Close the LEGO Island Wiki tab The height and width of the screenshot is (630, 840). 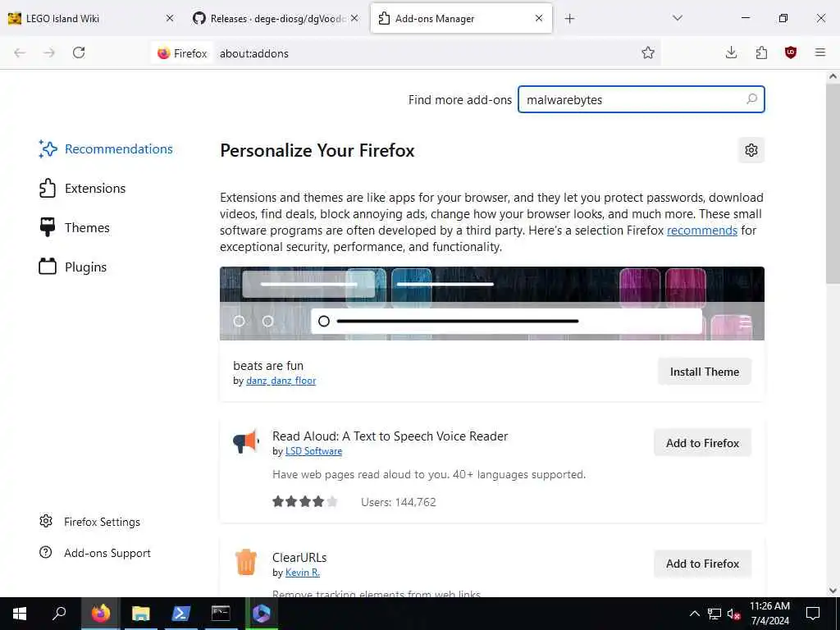point(170,18)
